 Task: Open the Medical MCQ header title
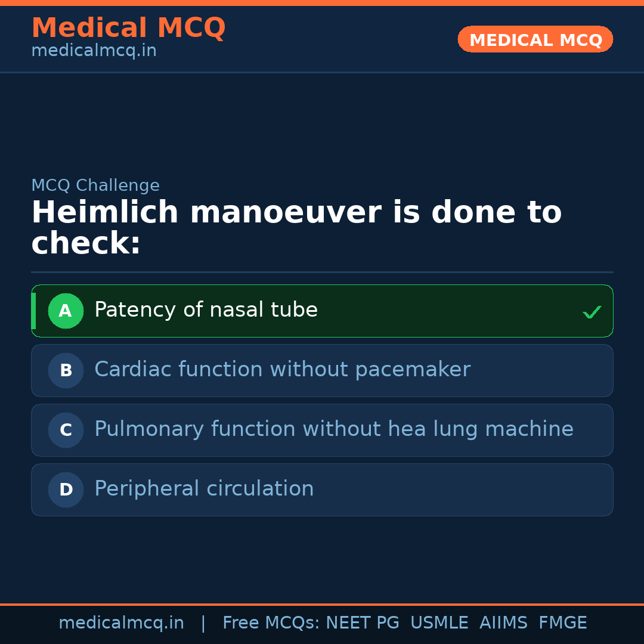pos(128,28)
